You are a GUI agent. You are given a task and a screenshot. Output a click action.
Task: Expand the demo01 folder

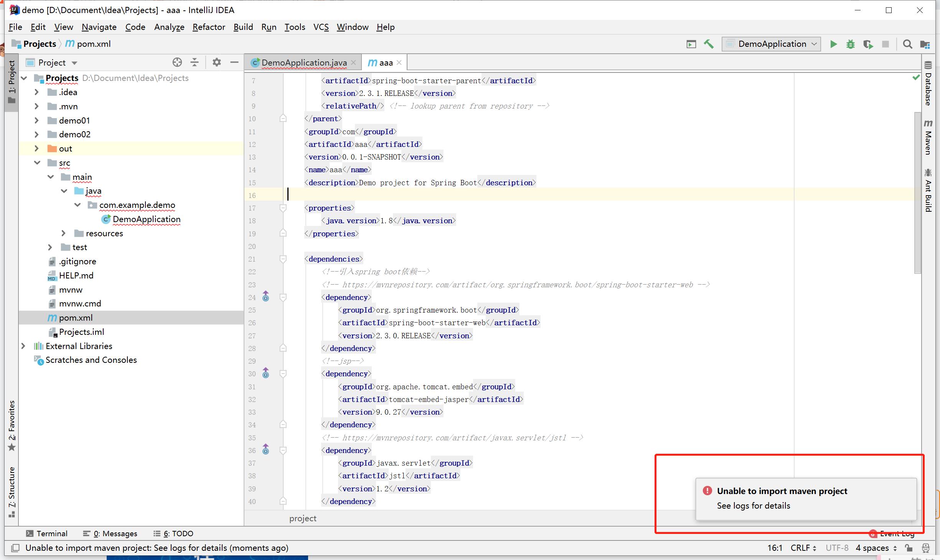36,120
